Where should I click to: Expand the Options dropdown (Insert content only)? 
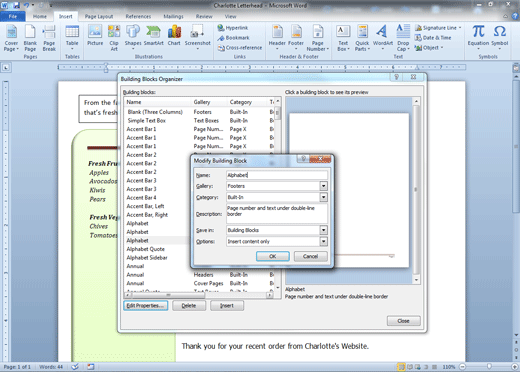(323, 241)
